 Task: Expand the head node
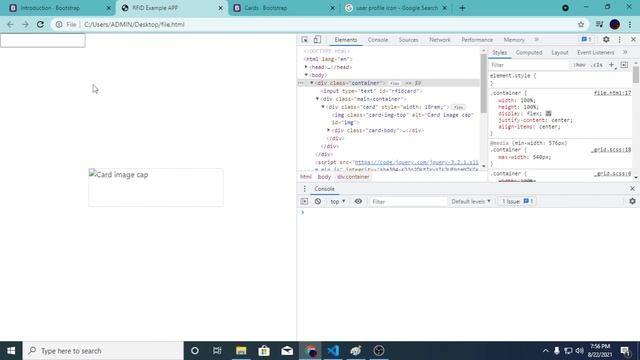pyautogui.click(x=306, y=67)
